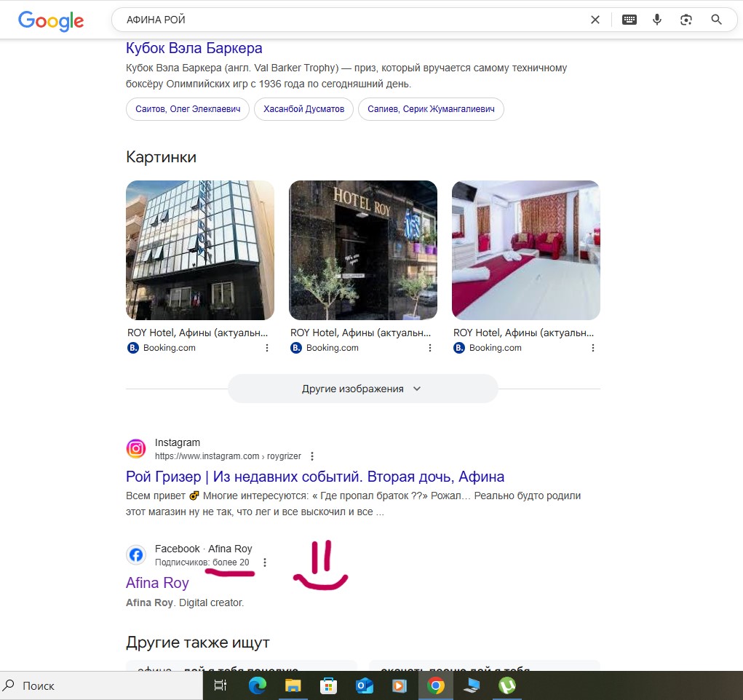Open the Afina Roy Facebook result
The image size is (743, 700).
coord(157,582)
